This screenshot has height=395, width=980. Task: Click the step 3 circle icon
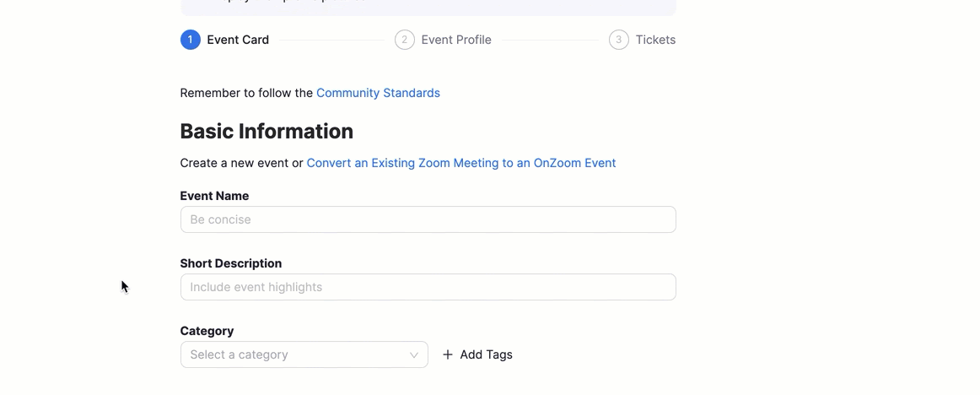pyautogui.click(x=619, y=40)
